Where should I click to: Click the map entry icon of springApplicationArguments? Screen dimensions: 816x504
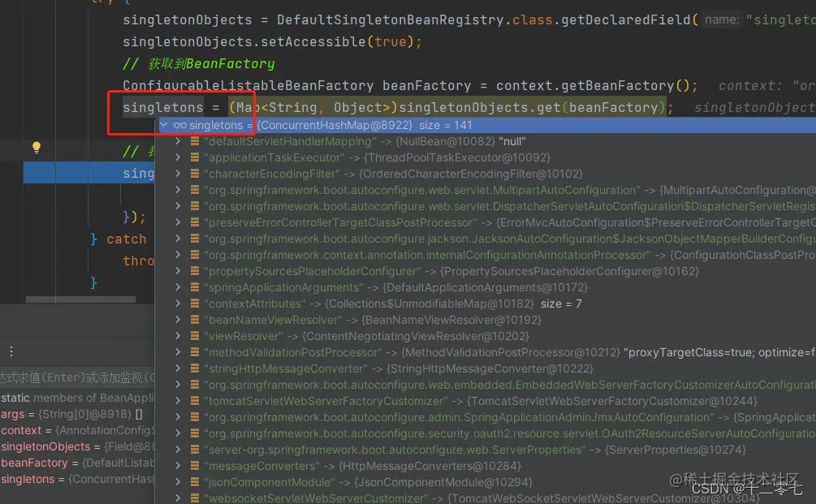point(195,287)
